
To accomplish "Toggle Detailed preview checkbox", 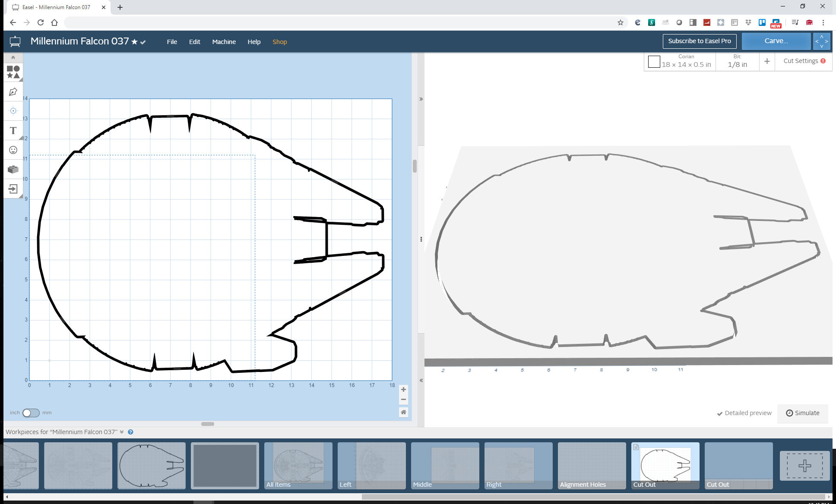I will click(x=744, y=413).
